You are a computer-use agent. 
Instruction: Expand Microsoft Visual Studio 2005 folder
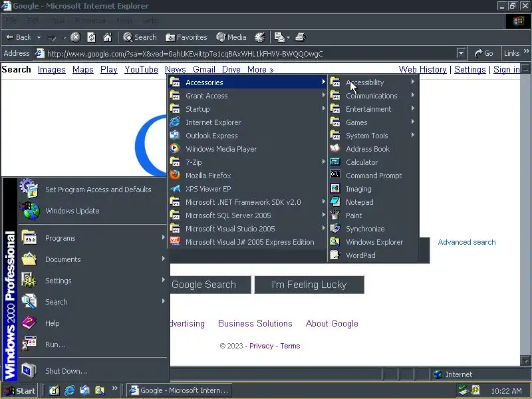click(247, 229)
